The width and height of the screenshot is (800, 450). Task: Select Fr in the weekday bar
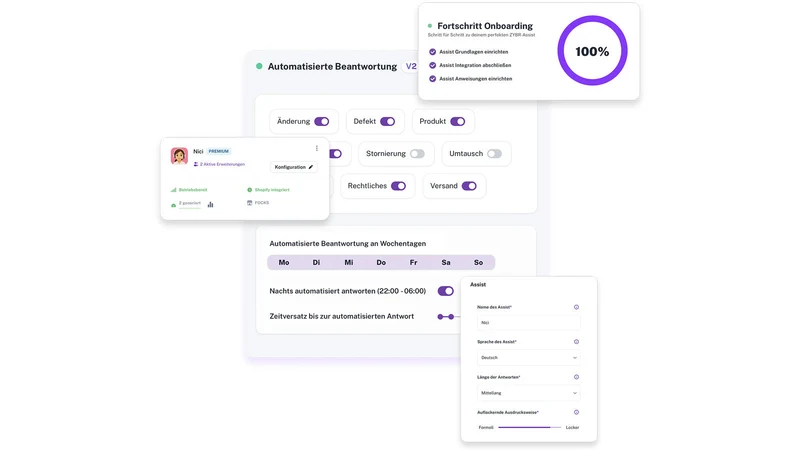click(x=413, y=262)
